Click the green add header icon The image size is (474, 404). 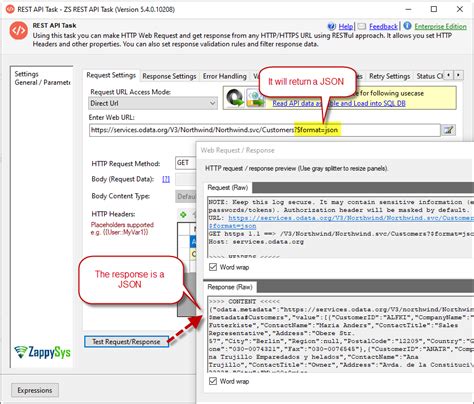click(183, 214)
